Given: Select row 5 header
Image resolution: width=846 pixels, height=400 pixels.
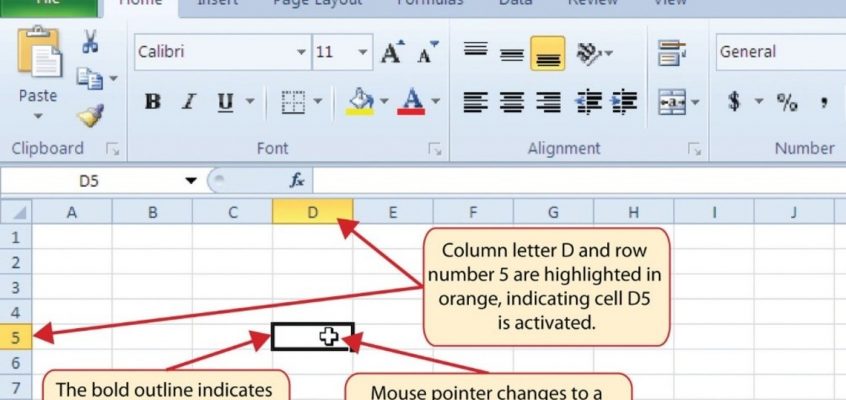Looking at the screenshot, I should click(x=16, y=337).
